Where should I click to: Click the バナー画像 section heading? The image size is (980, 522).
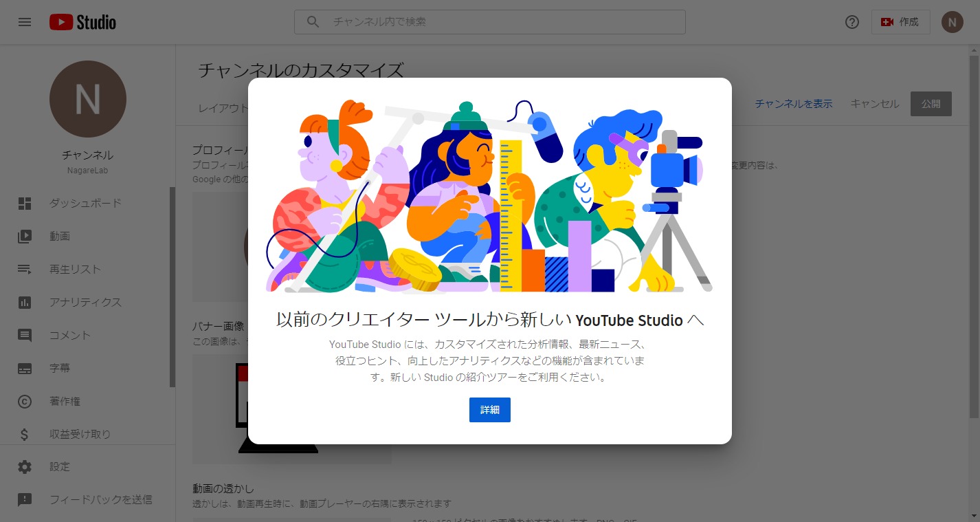219,327
